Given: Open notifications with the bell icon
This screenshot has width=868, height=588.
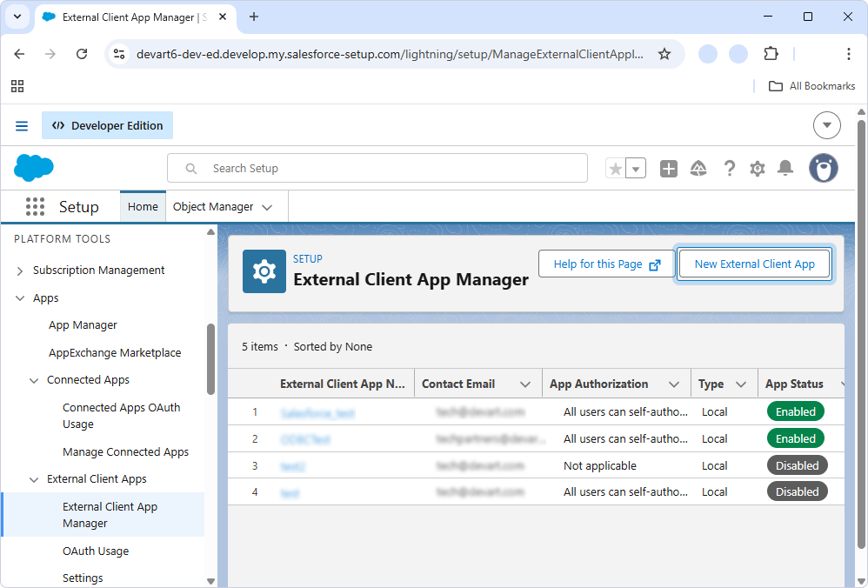Looking at the screenshot, I should pos(785,168).
